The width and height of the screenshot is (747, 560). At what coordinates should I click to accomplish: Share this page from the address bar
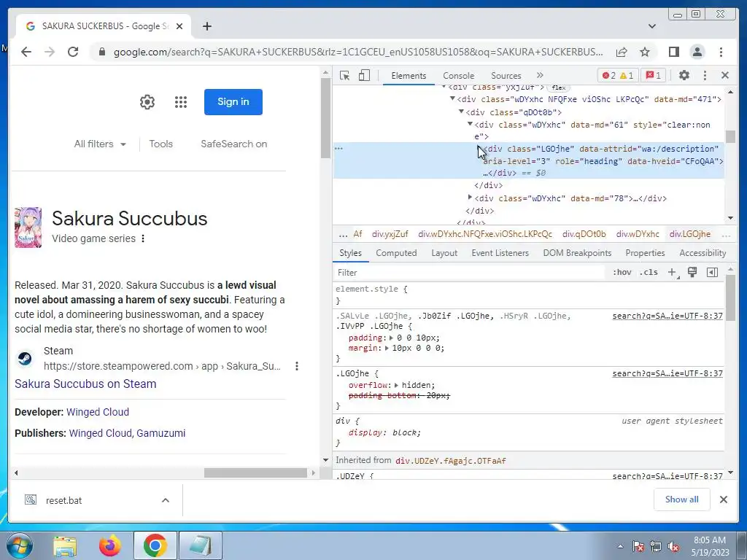622,52
